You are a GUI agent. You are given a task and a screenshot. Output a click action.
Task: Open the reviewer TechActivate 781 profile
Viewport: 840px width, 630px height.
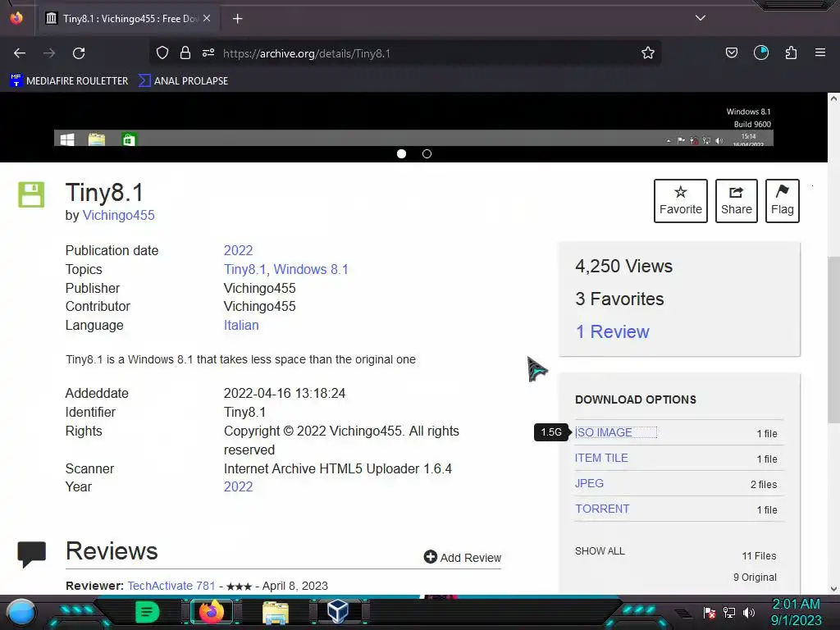[x=171, y=586]
